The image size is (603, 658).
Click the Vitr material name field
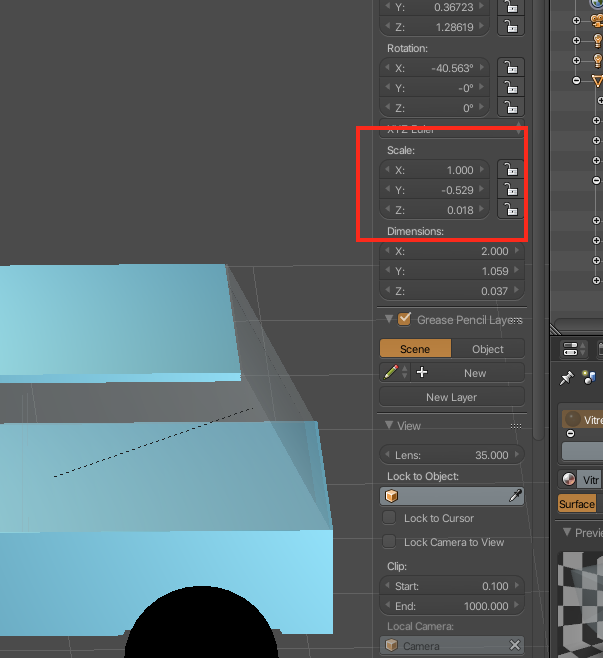tap(591, 480)
